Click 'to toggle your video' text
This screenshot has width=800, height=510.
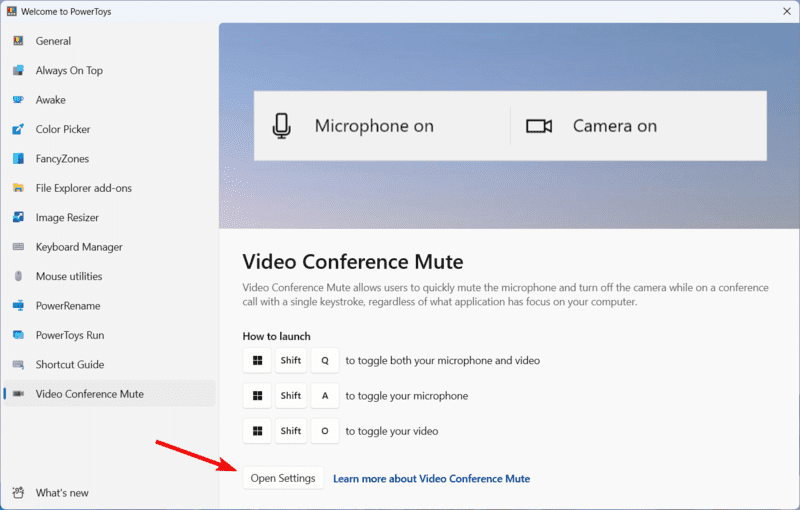(x=392, y=431)
